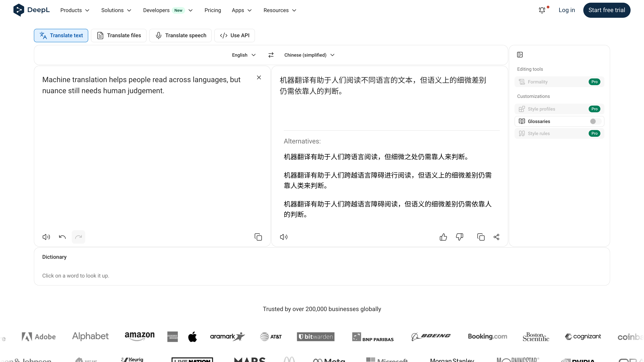The width and height of the screenshot is (644, 362).
Task: Click the Boeing logo
Action: coord(431,337)
